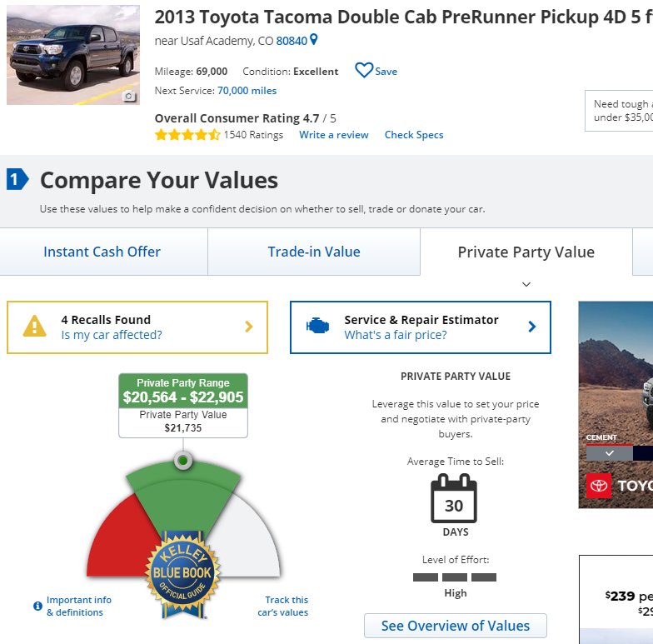
Task: Click the yellow recall warning triangle icon
Action: coord(35,326)
